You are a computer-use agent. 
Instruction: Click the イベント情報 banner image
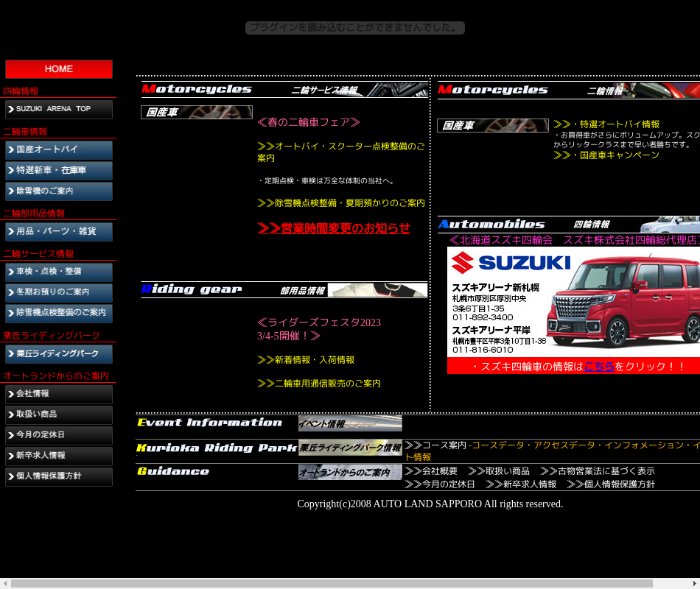point(350,423)
